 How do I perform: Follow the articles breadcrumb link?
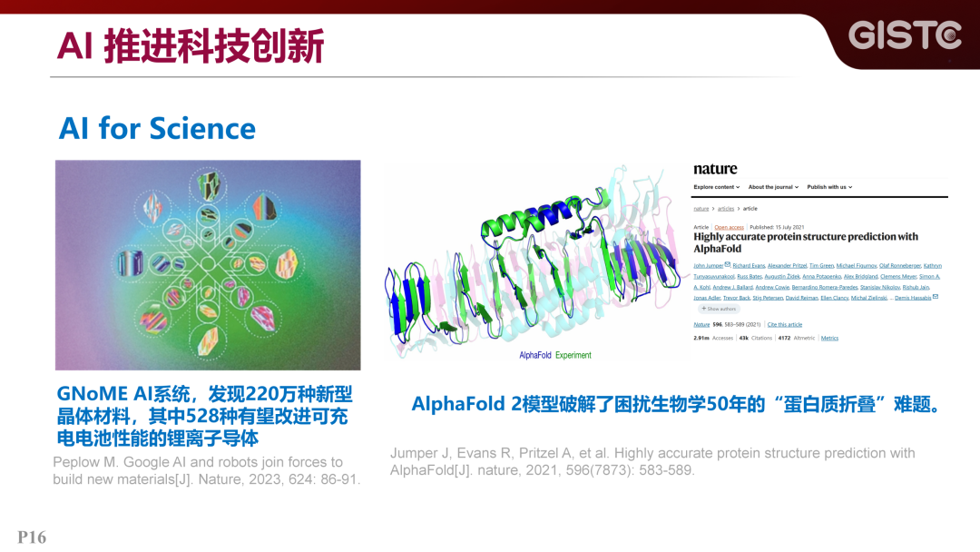[x=726, y=209]
